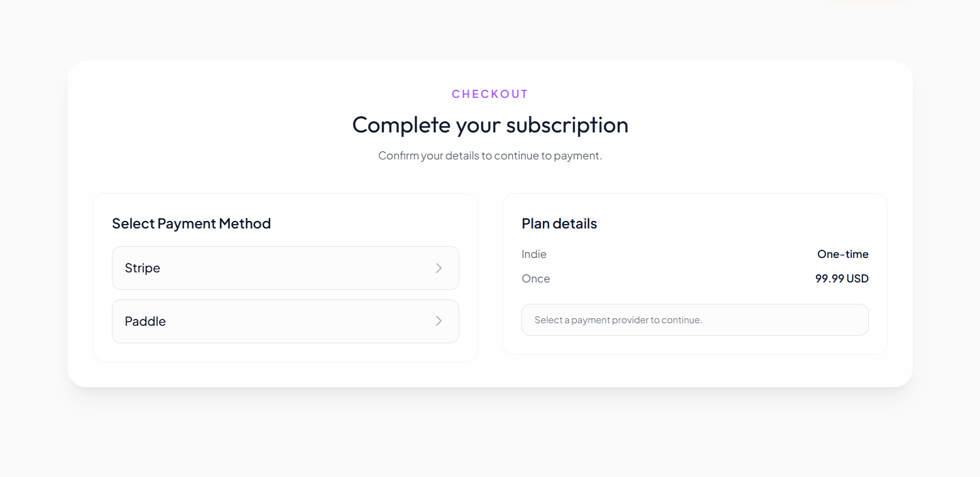The width and height of the screenshot is (980, 477).
Task: Click the One-time billing label
Action: coord(842,254)
